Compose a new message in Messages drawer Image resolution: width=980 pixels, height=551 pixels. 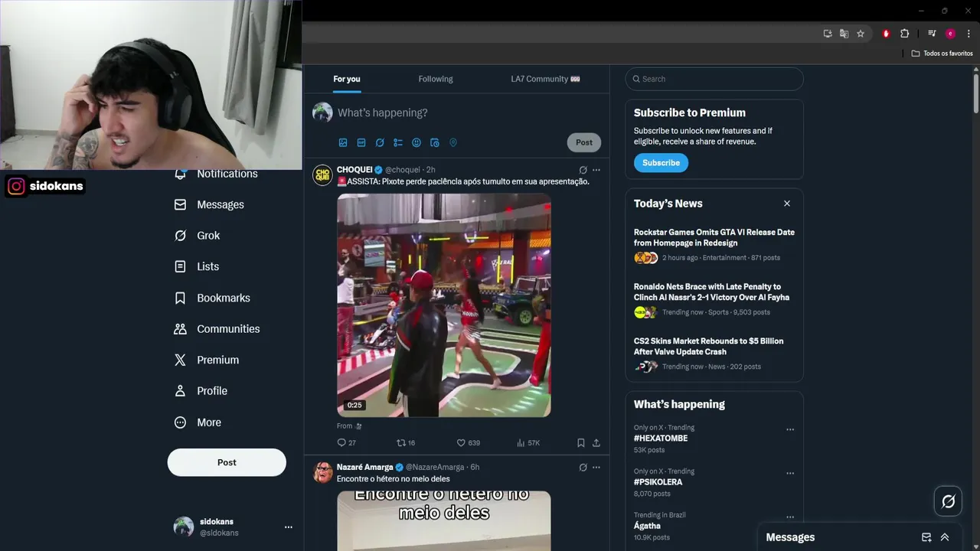[x=926, y=537]
